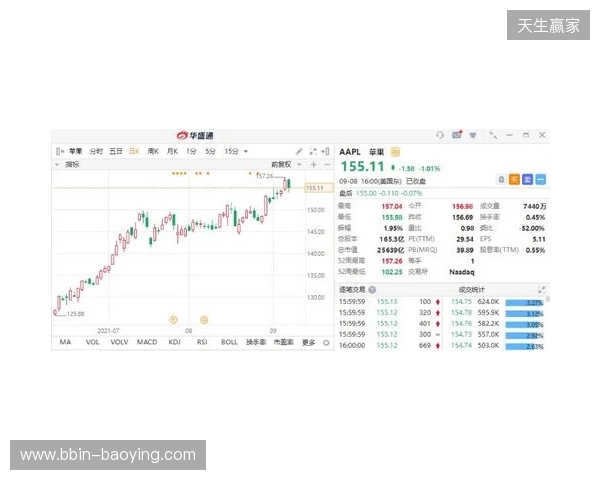Click the 7440万 volume value
The image size is (600, 480).
[x=534, y=206]
